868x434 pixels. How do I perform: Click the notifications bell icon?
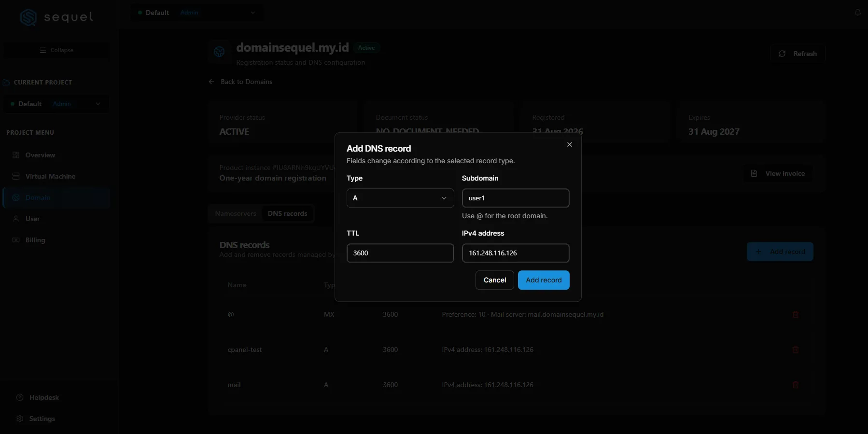coord(858,13)
